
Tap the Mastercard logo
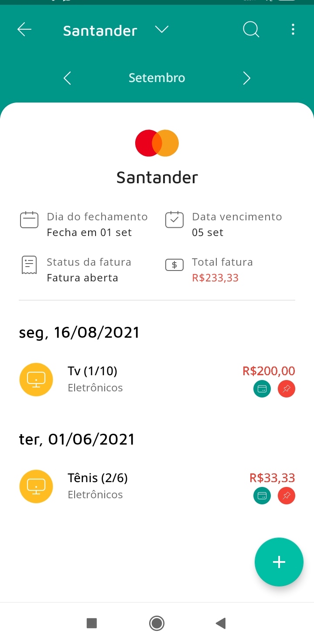click(x=157, y=143)
